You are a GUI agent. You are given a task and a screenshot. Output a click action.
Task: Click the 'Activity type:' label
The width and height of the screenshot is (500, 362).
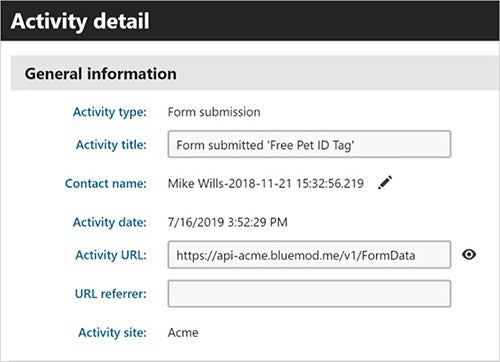110,112
